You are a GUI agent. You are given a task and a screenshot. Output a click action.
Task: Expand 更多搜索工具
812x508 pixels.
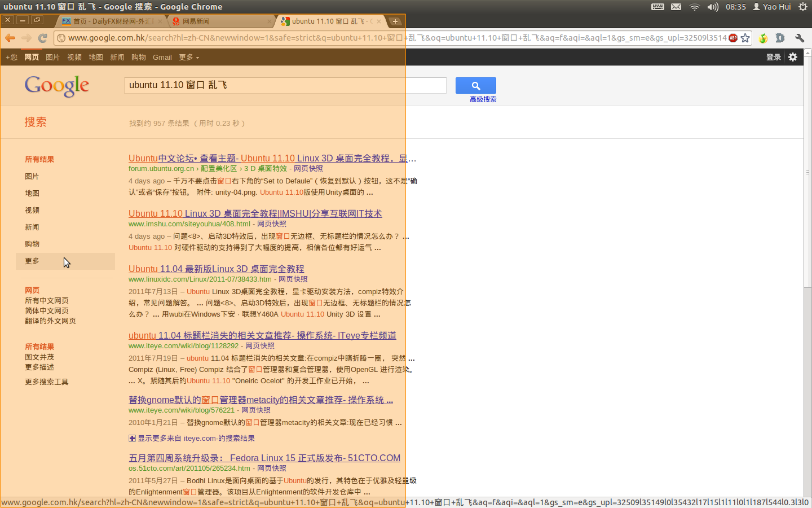[x=47, y=382]
